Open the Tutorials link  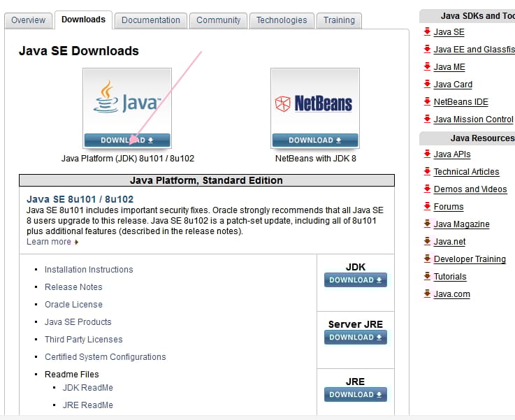click(450, 277)
